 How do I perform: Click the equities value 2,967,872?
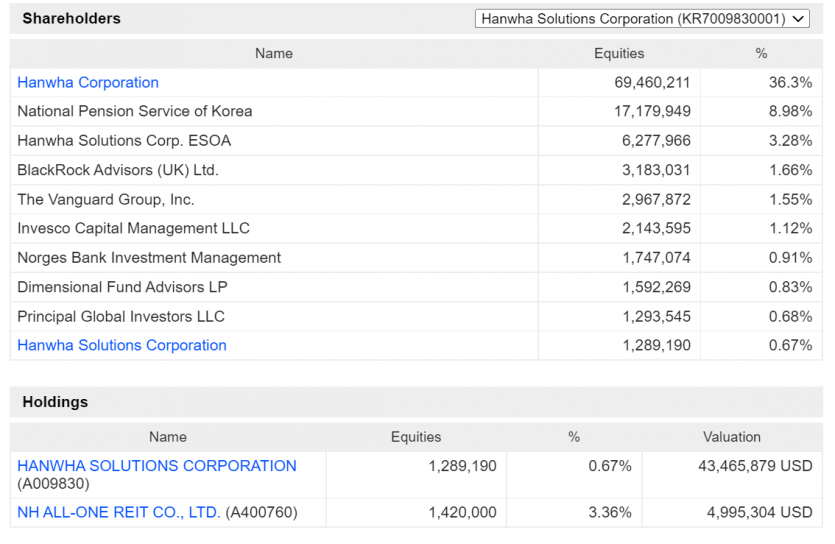point(656,199)
